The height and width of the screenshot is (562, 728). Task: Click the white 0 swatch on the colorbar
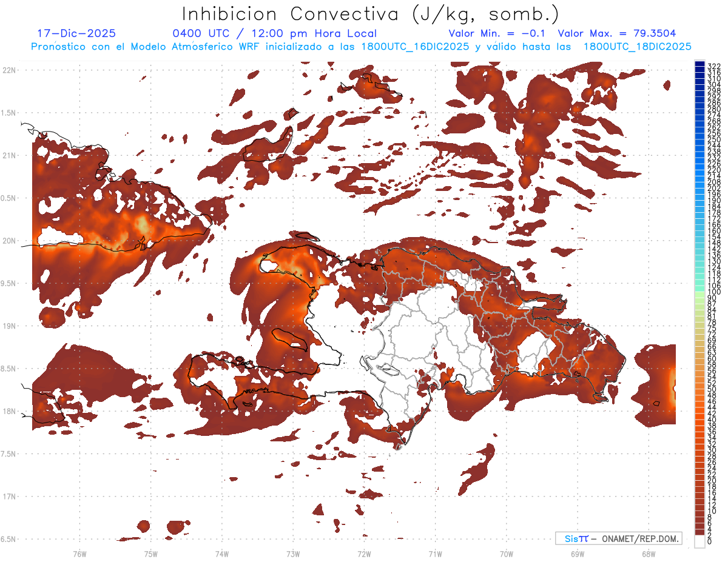coord(699,542)
